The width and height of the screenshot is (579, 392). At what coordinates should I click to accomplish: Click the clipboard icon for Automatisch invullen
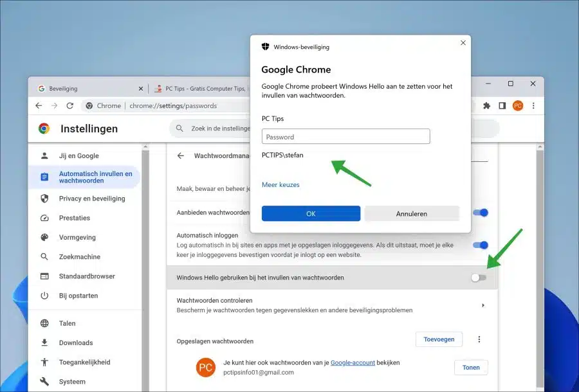(44, 177)
